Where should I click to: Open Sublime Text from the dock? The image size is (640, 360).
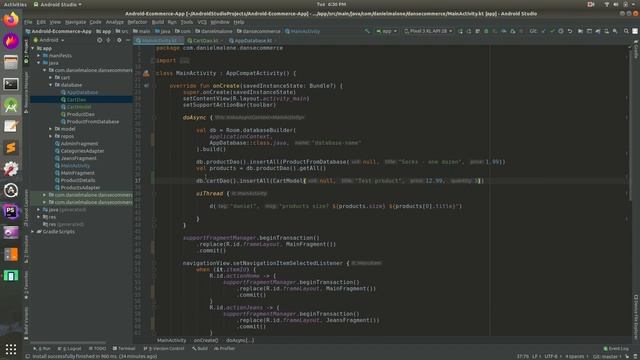coord(11,148)
